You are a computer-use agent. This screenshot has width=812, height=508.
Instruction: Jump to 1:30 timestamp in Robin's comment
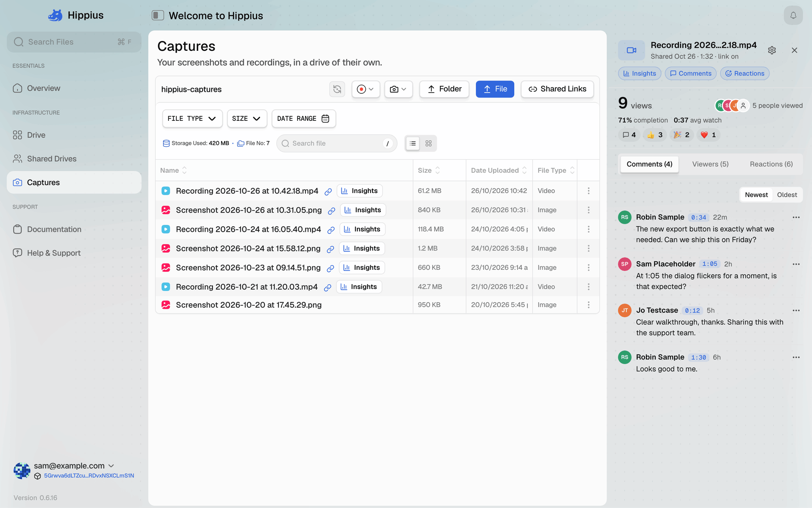tap(698, 357)
